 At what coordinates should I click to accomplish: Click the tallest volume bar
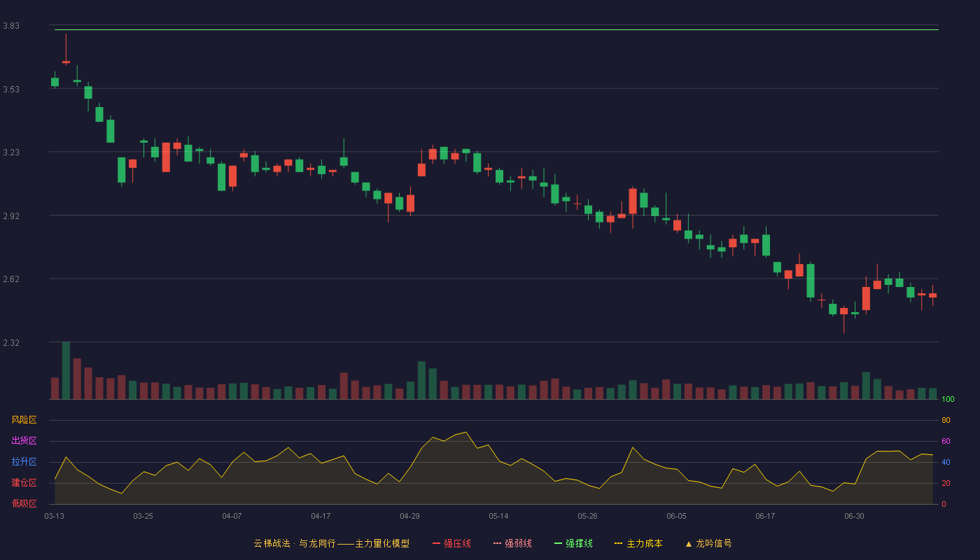pyautogui.click(x=66, y=370)
